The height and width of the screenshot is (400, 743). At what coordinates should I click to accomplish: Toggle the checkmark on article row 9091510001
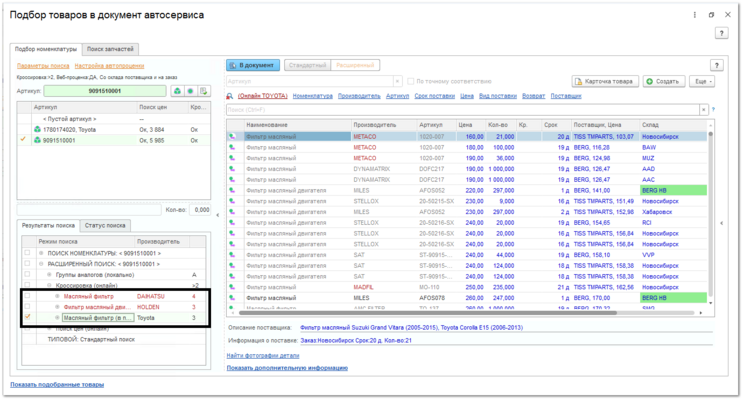pyautogui.click(x=23, y=140)
